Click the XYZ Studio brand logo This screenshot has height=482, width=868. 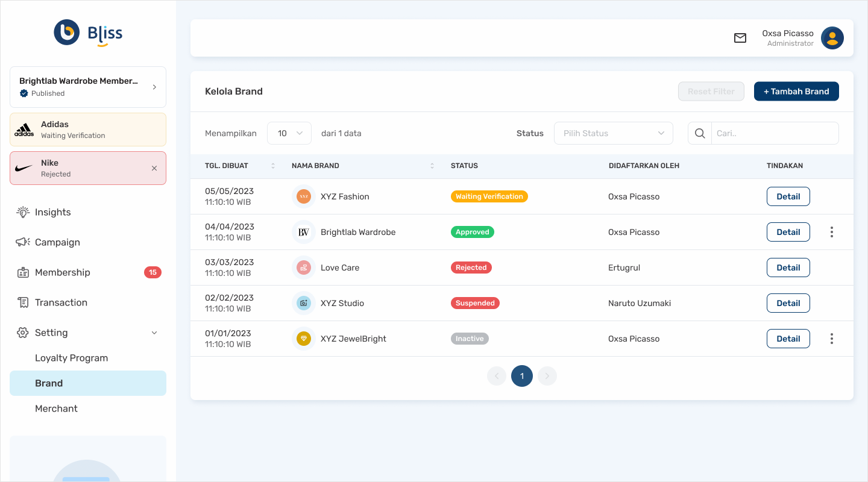point(304,303)
